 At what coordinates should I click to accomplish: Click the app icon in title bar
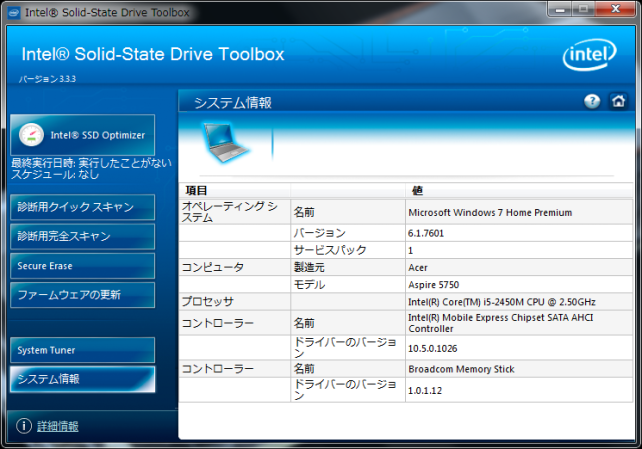pyautogui.click(x=14, y=12)
